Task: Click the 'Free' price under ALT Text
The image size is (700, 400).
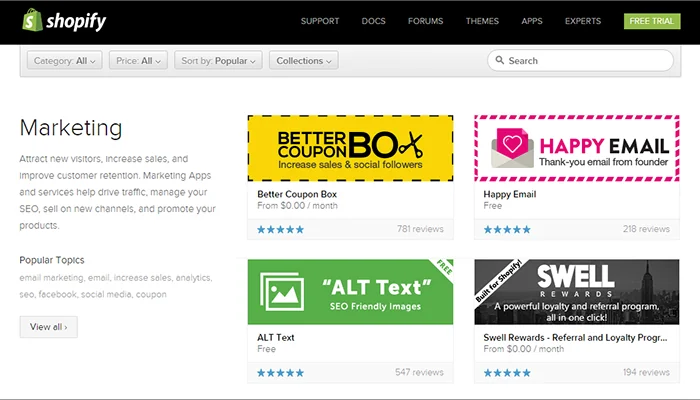Action: pos(266,349)
